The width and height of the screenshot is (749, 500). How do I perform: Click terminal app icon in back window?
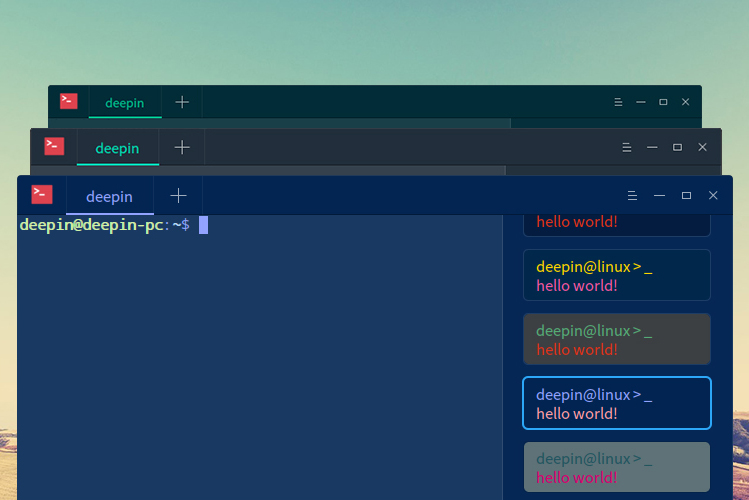[69, 101]
